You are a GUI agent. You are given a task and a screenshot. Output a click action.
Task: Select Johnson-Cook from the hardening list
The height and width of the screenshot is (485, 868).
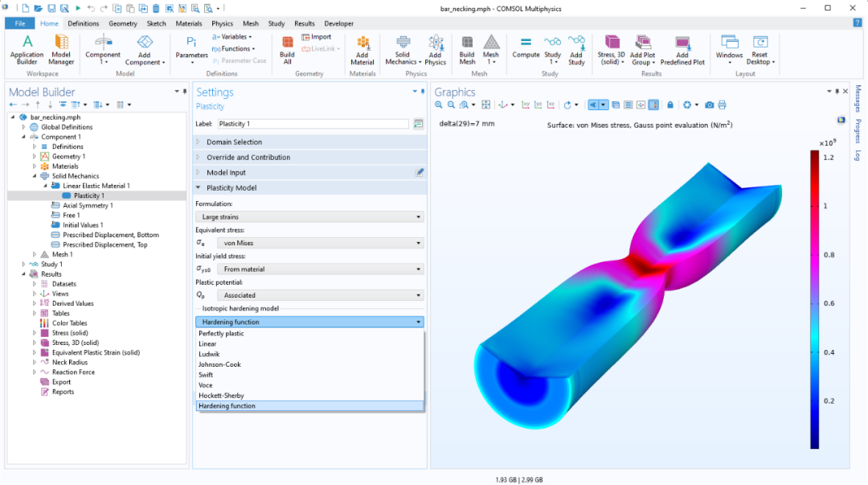tap(310, 364)
